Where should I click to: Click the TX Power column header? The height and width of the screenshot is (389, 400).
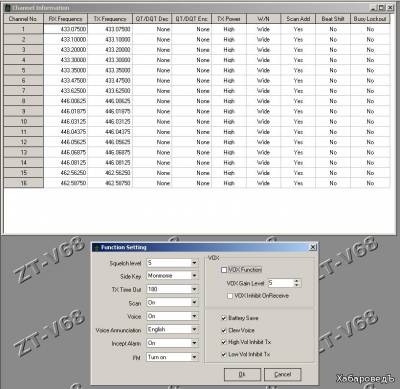[229, 19]
